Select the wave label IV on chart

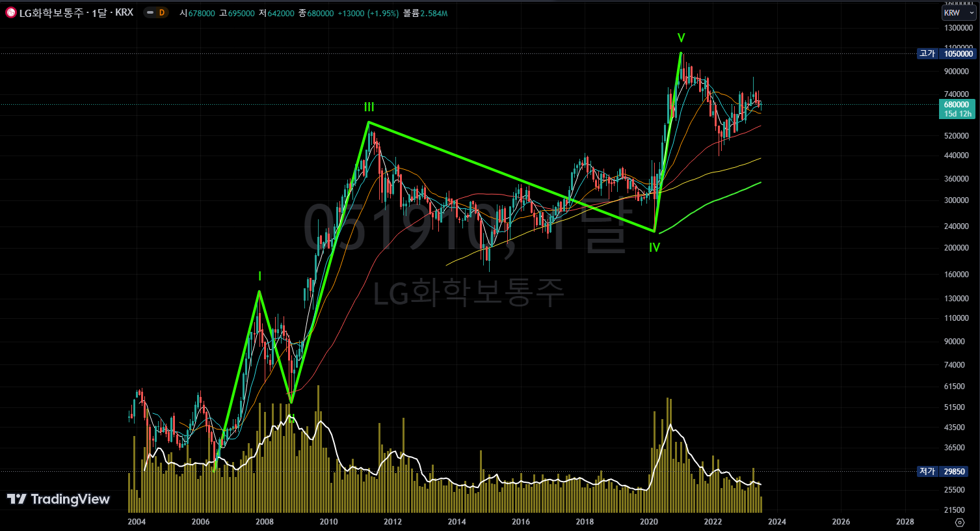(x=654, y=247)
